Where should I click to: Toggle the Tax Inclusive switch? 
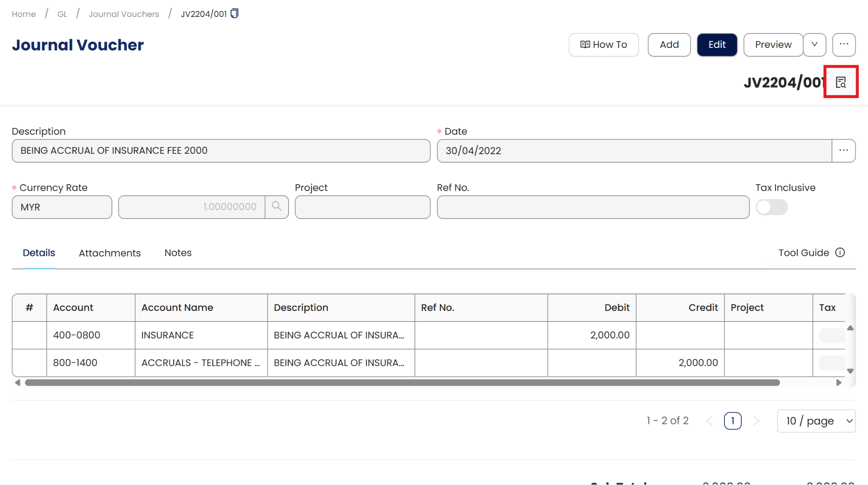tap(771, 207)
